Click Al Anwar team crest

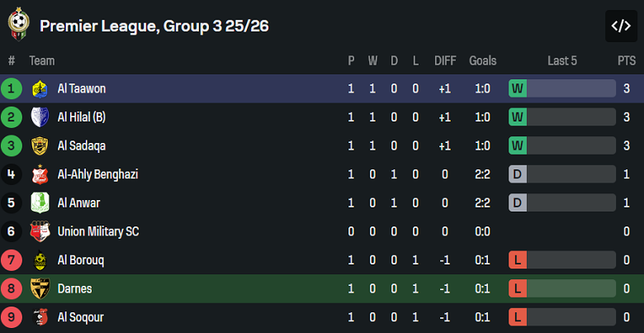pyautogui.click(x=39, y=202)
